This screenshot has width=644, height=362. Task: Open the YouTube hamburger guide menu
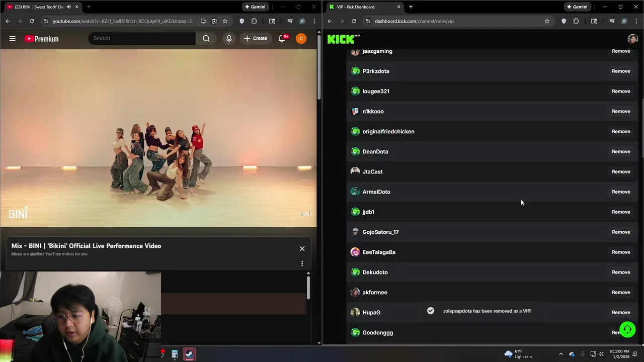pyautogui.click(x=12, y=38)
